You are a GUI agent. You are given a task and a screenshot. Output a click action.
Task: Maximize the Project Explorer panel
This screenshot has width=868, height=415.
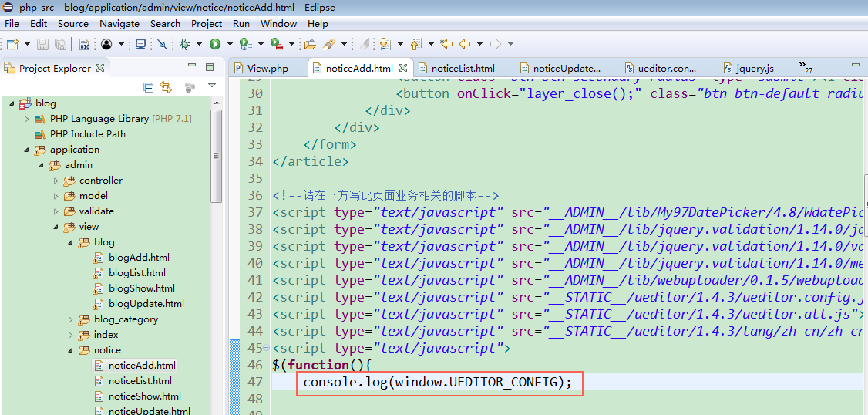coord(210,67)
